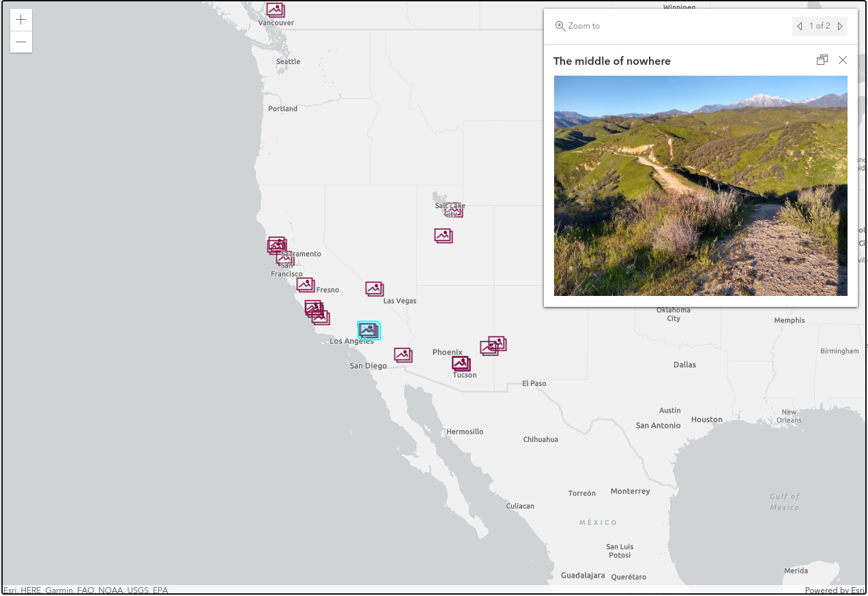The width and height of the screenshot is (868, 596).
Task: Open photo marker left of Fresno
Action: 305,284
